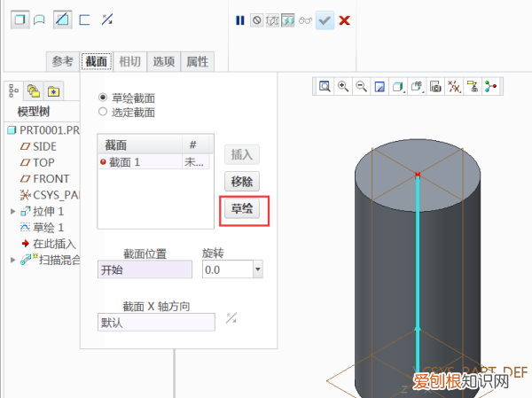Open the 旋转 angle dropdown arrow
Image resolution: width=532 pixels, height=398 pixels.
(258, 269)
